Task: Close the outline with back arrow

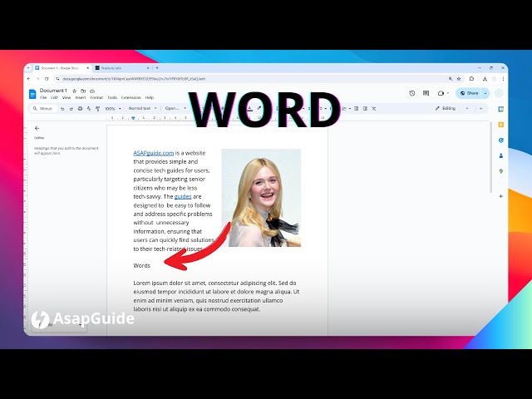Action: pyautogui.click(x=37, y=128)
